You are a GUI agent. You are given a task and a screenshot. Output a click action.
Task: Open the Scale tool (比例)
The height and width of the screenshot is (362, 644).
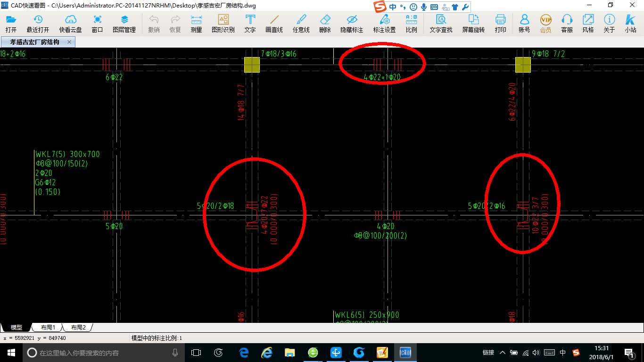[x=411, y=24]
